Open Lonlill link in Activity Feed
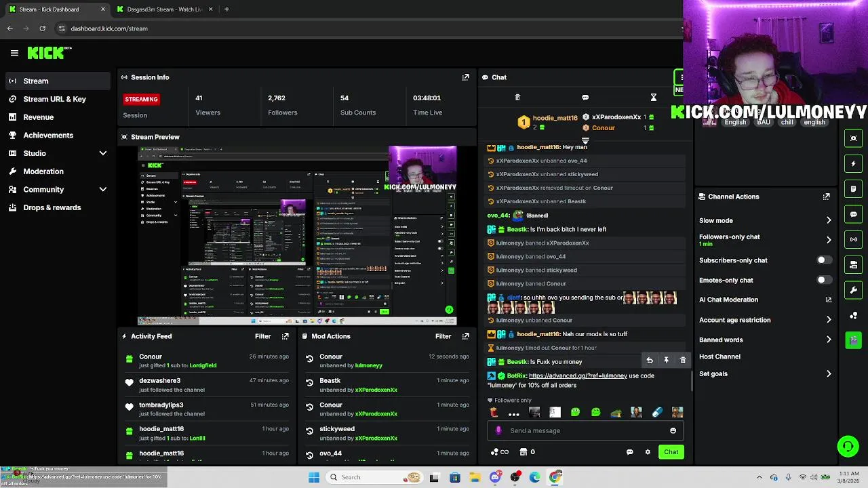The width and height of the screenshot is (868, 488). 197,438
